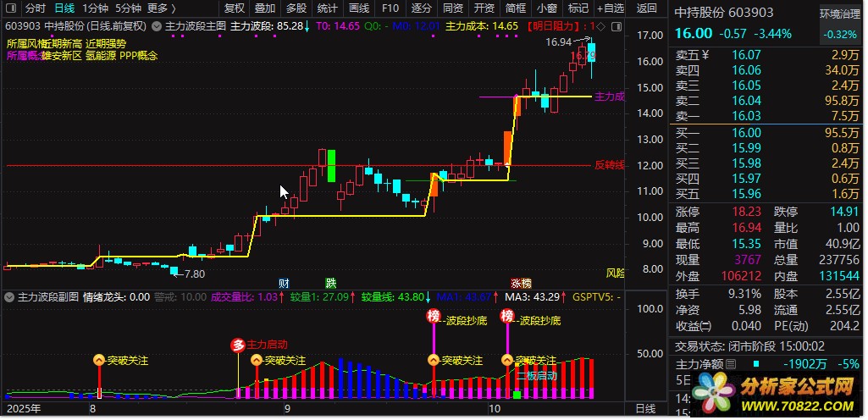868x420 pixels.
Task: Click the panel layout icon beside 明日阻力
Action: [x=618, y=26]
